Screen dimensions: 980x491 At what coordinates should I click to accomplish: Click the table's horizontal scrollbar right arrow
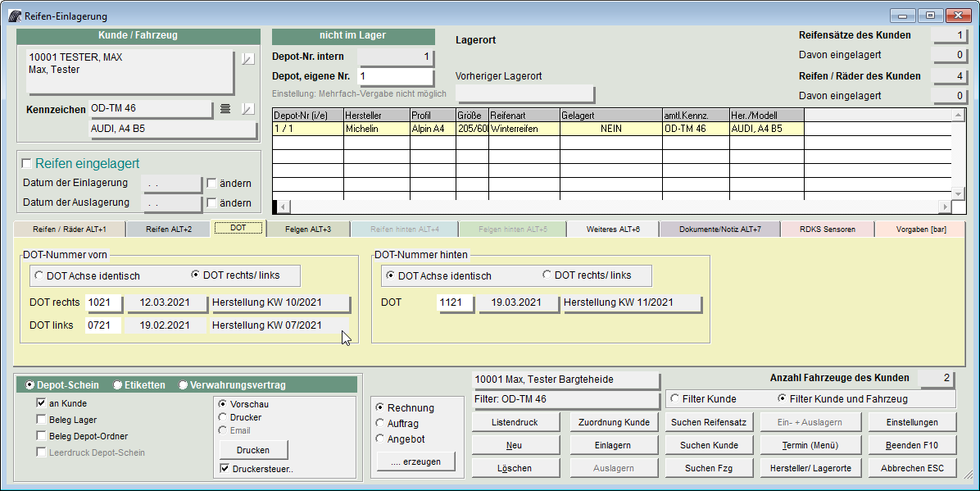pos(945,207)
